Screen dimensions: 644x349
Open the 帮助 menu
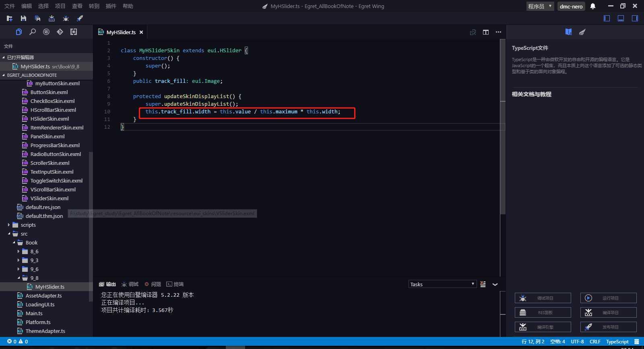(x=128, y=6)
